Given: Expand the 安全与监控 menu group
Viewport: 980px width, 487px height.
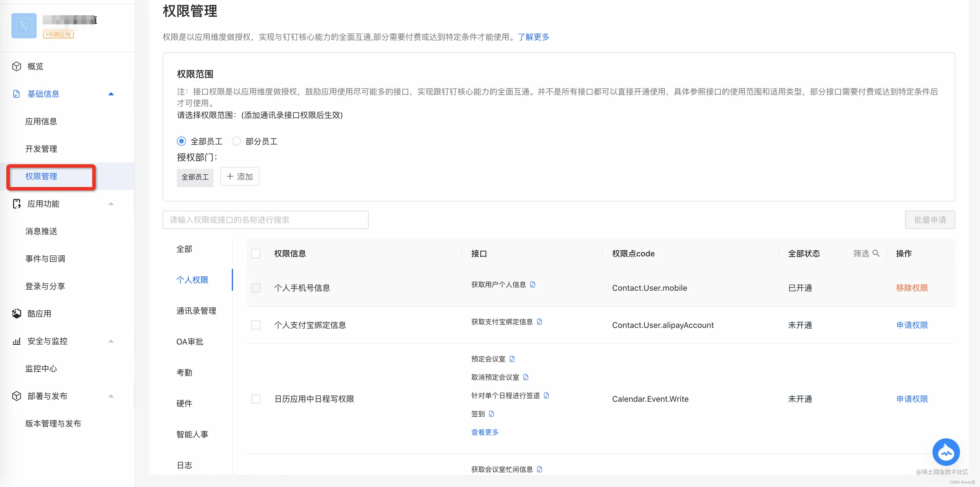Looking at the screenshot, I should 111,341.
